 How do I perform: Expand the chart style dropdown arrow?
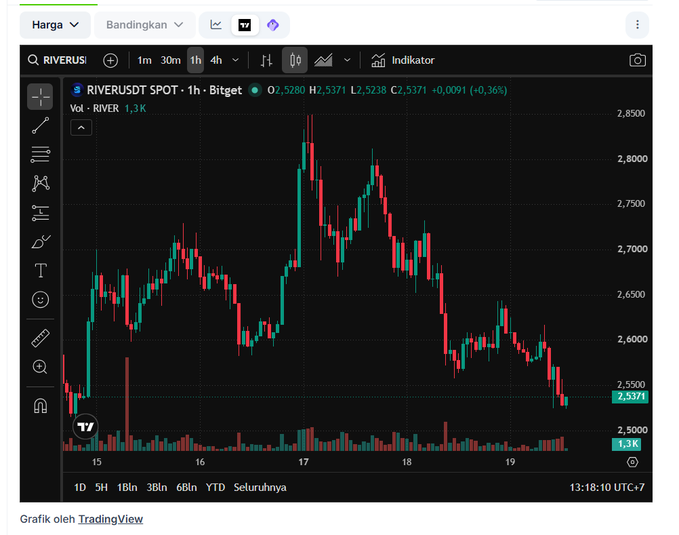pyautogui.click(x=347, y=60)
